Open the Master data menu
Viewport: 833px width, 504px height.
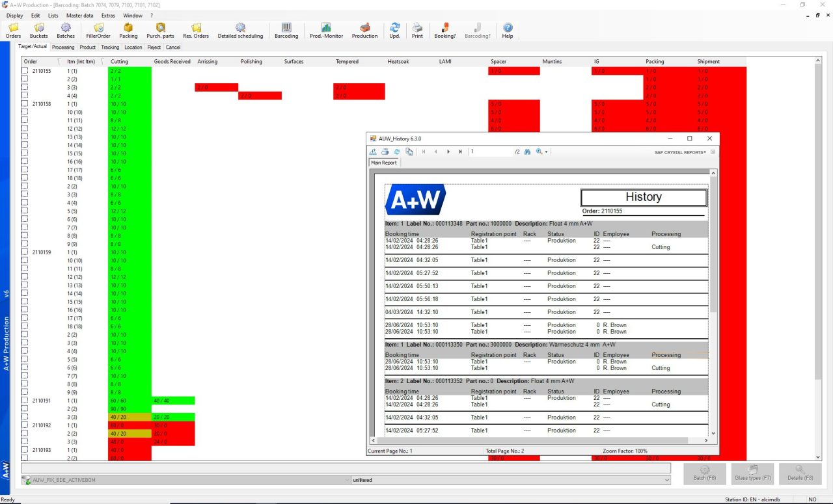tap(79, 15)
